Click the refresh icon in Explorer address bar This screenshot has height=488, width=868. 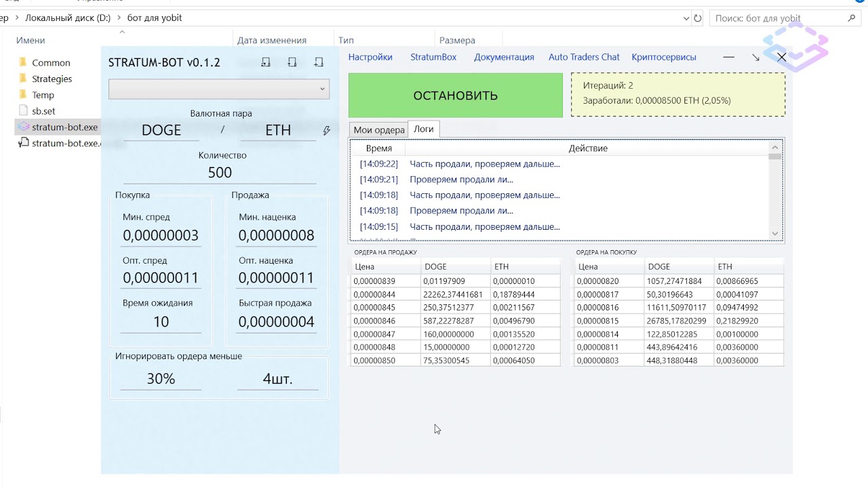[x=698, y=18]
